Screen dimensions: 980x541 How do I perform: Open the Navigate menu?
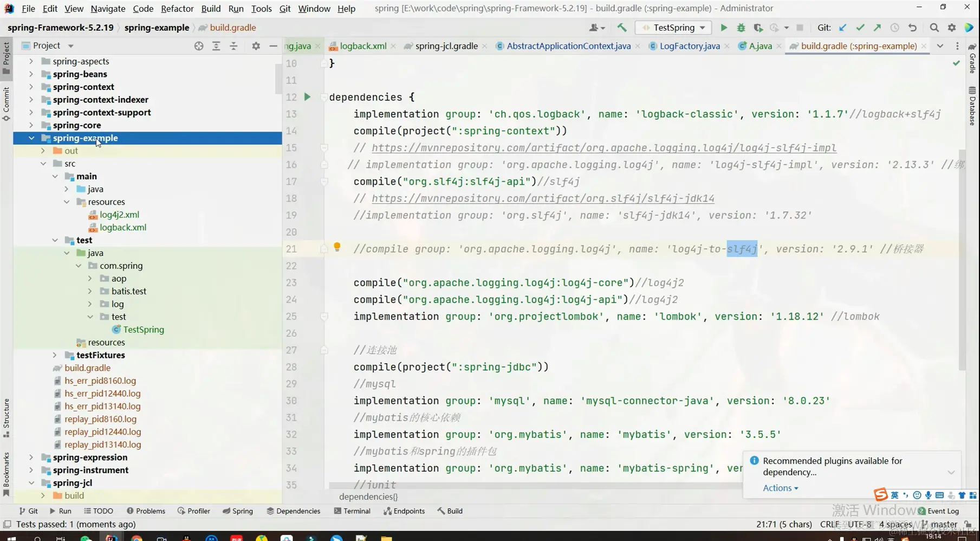click(108, 9)
